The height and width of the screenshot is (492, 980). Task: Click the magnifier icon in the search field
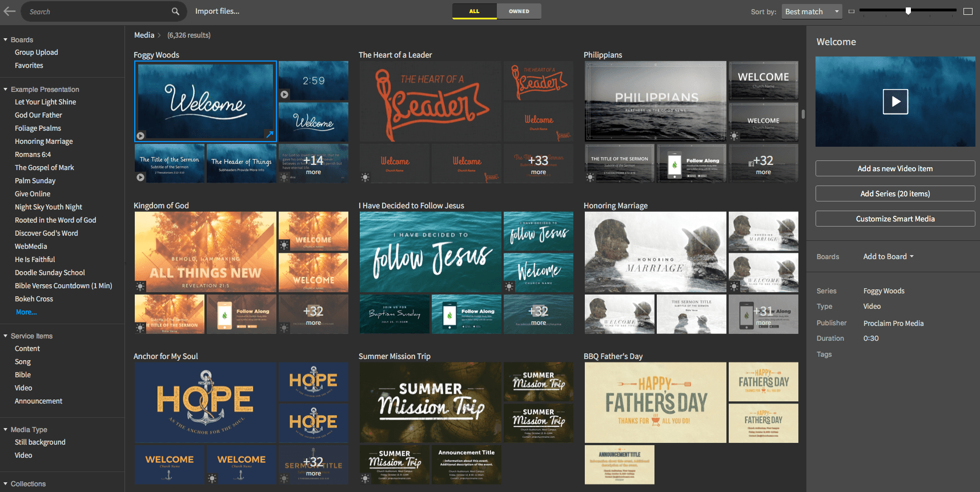[175, 11]
